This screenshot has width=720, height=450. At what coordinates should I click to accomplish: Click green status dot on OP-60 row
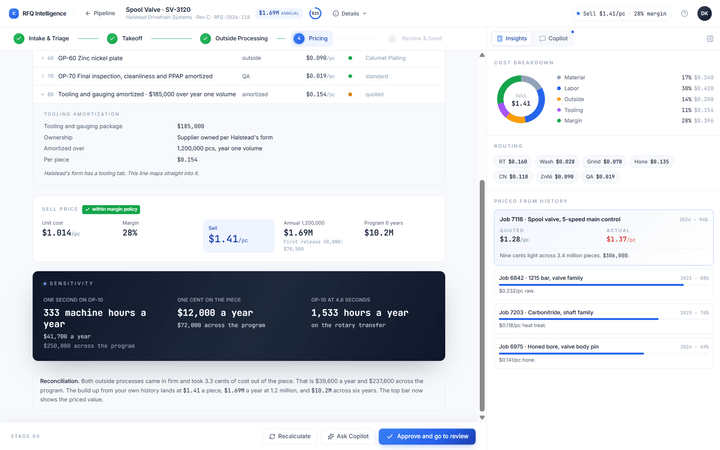(350, 58)
